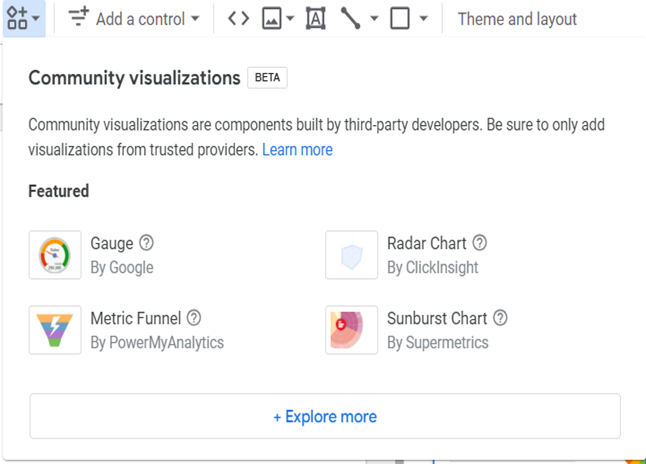Choose the line drawing tool icon
The width and height of the screenshot is (646, 464).
tap(351, 19)
